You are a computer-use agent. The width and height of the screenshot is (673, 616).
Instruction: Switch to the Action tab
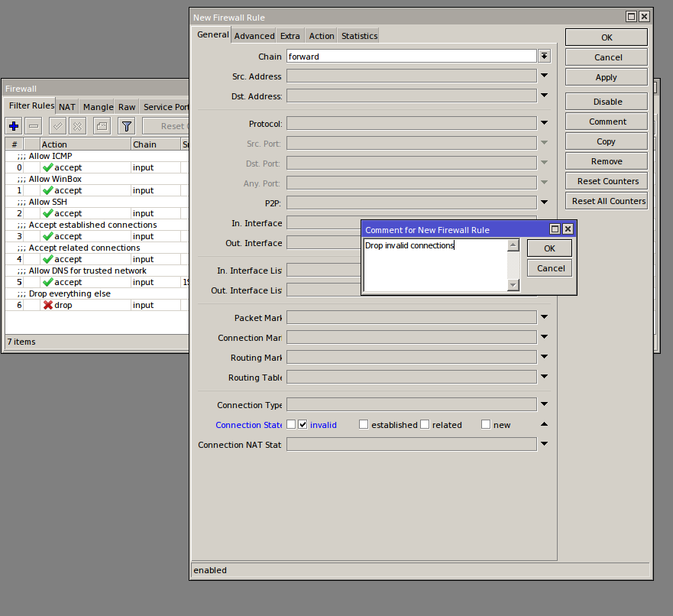click(x=322, y=36)
